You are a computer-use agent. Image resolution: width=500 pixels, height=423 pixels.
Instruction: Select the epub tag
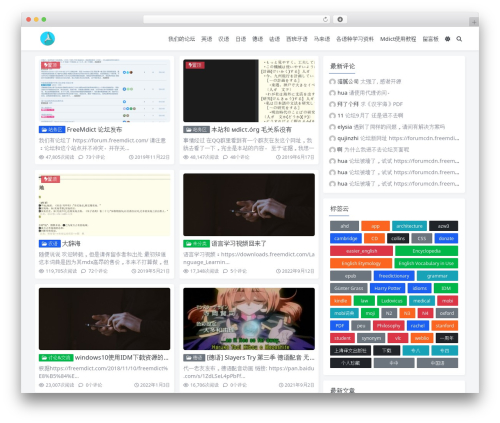tap(350, 276)
